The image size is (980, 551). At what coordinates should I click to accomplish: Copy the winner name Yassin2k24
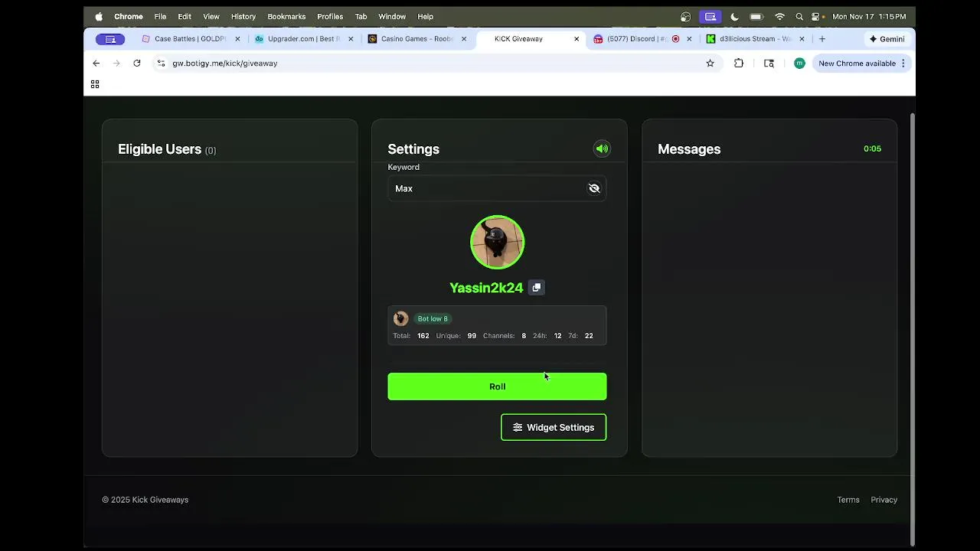[x=537, y=288]
